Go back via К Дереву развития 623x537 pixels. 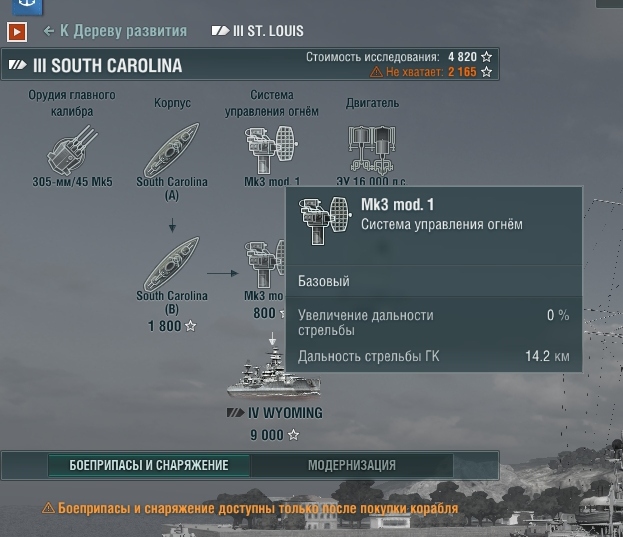pos(115,31)
